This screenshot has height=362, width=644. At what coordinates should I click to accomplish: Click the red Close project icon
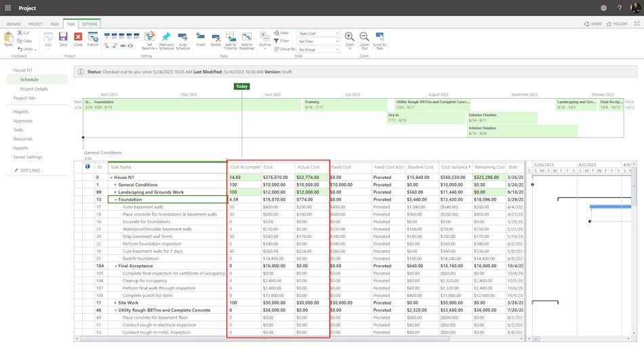78,37
